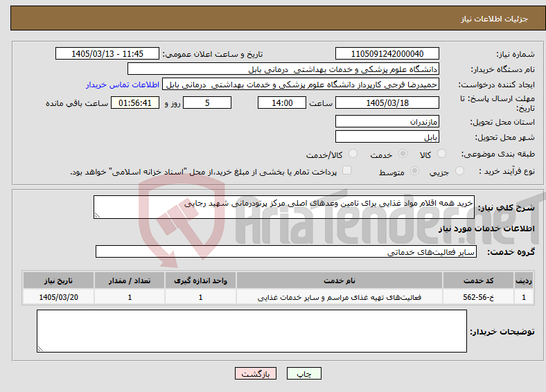This screenshot has width=546, height=392.
Task: Click the گروه خدمت field
Action: point(286,251)
